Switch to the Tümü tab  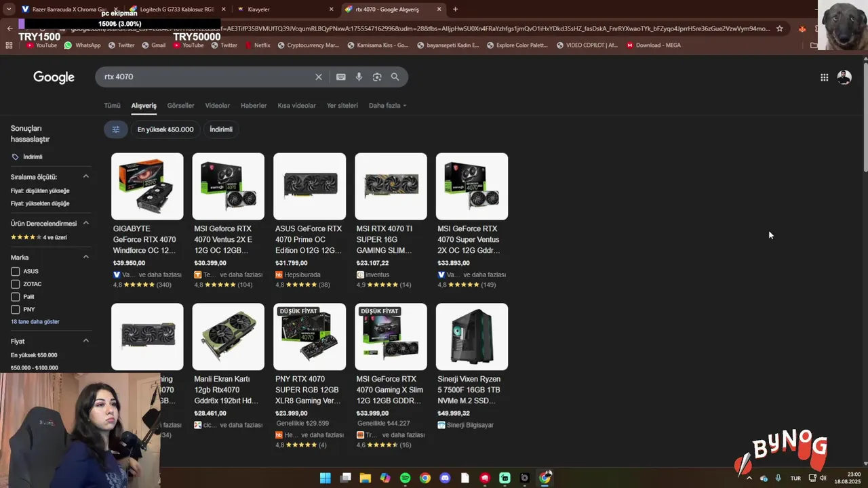(112, 106)
